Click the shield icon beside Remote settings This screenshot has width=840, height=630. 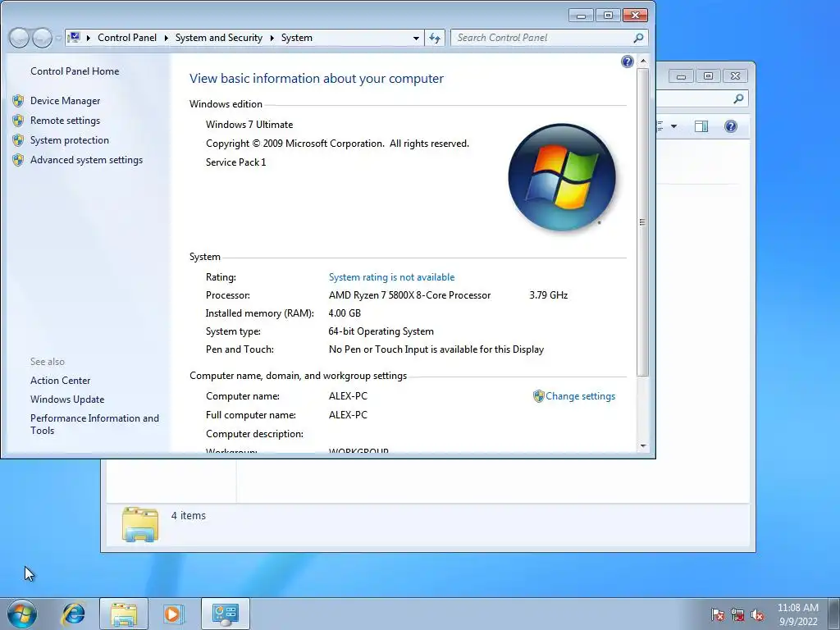pos(18,121)
